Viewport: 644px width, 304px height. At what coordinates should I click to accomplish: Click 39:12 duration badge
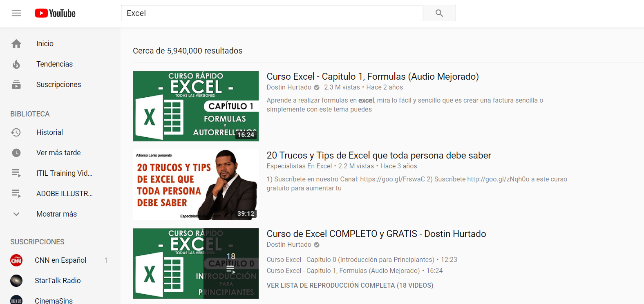(246, 214)
